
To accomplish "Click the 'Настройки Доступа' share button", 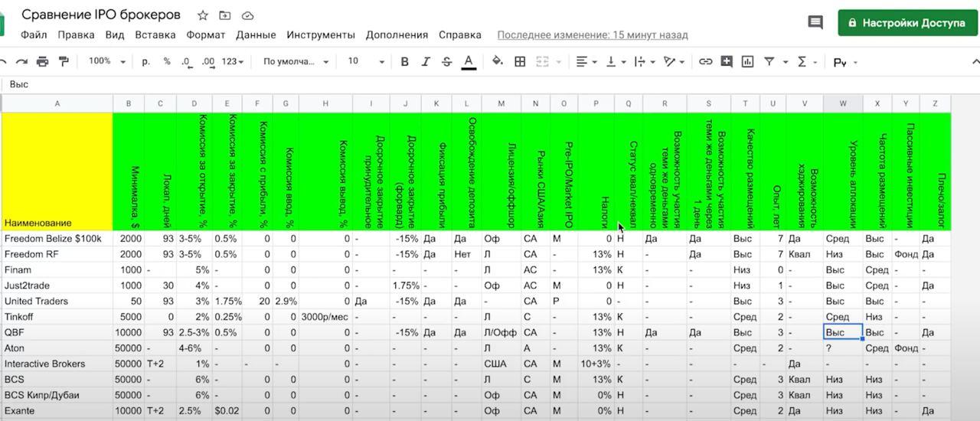I will [907, 23].
